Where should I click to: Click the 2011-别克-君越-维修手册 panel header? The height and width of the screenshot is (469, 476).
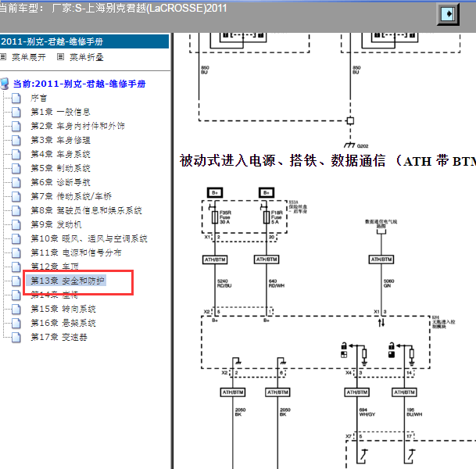(84, 41)
